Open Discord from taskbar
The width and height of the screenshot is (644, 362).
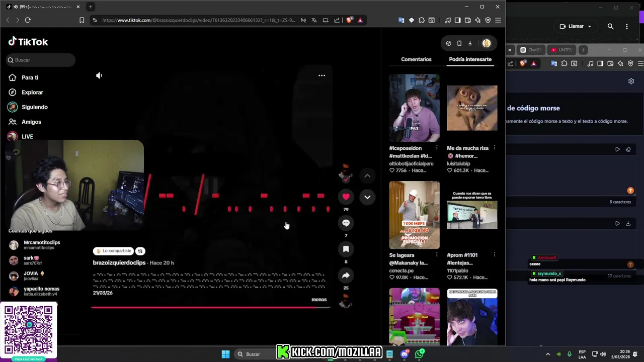(x=405, y=354)
